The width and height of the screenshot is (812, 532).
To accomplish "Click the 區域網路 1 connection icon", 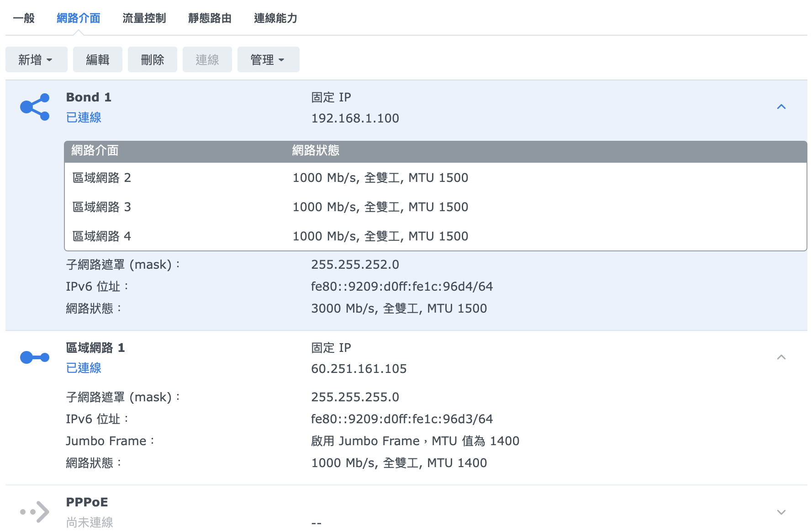I will click(x=35, y=357).
